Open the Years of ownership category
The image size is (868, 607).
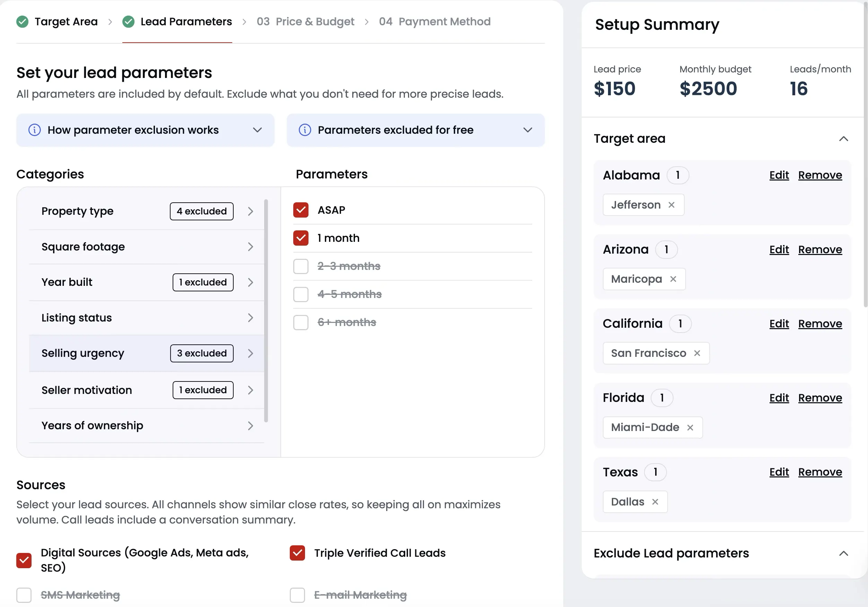click(x=146, y=426)
